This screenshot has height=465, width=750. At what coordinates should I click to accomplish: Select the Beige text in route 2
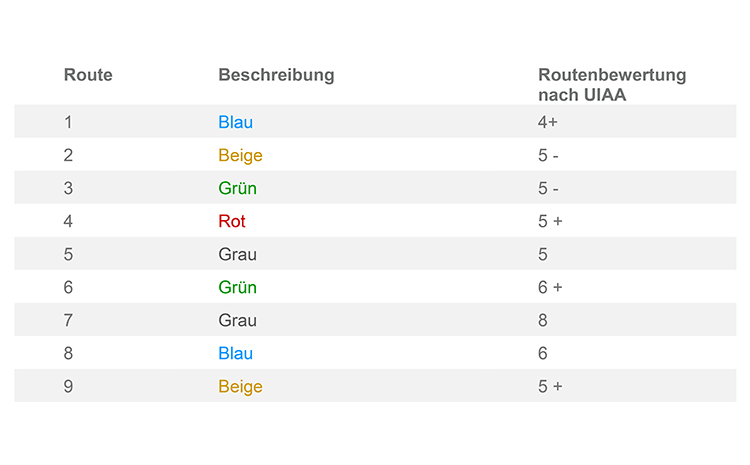click(240, 155)
